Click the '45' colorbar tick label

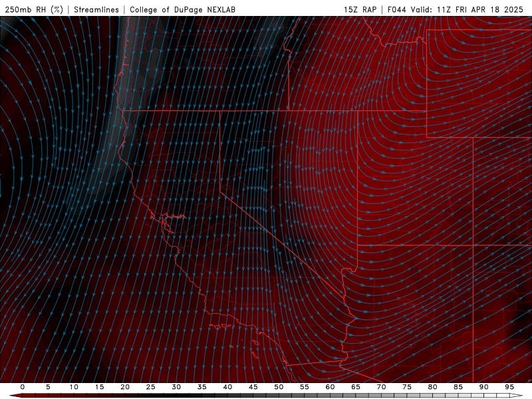(x=253, y=387)
